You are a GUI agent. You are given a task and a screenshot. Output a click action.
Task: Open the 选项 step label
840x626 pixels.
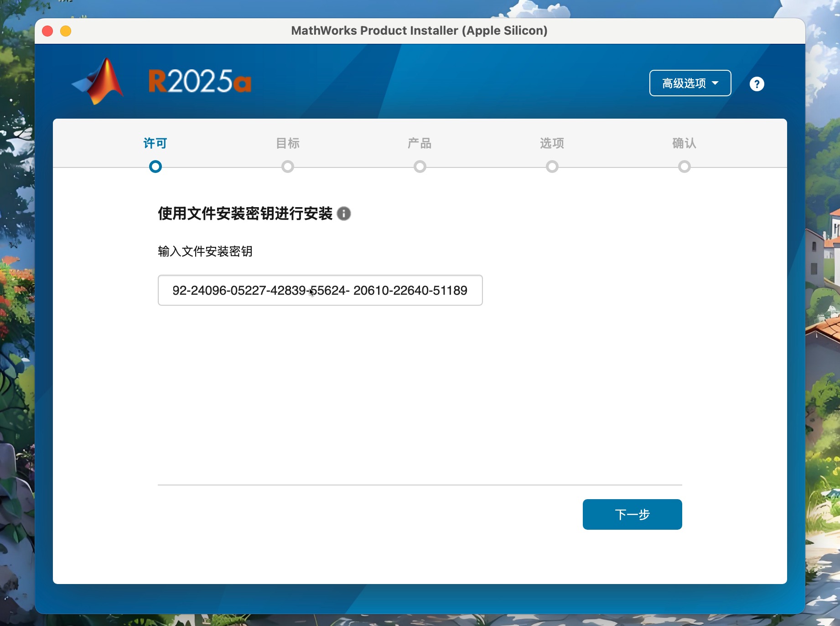coord(552,143)
